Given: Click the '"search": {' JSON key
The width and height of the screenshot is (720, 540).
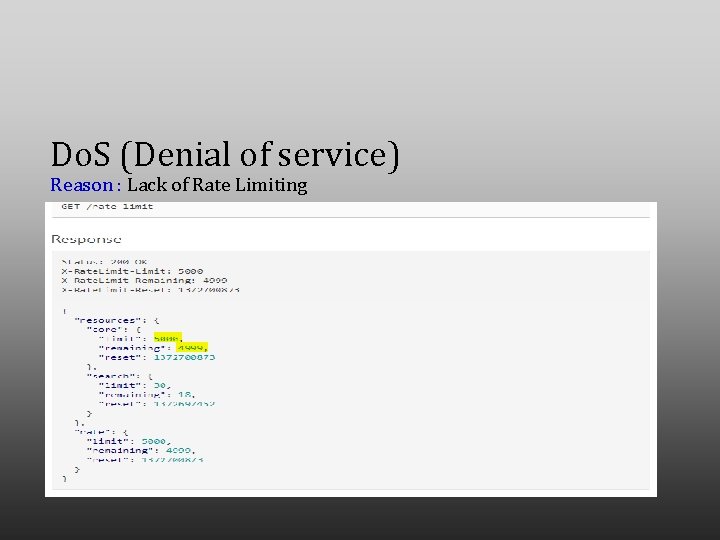Looking at the screenshot, I should point(119,376).
